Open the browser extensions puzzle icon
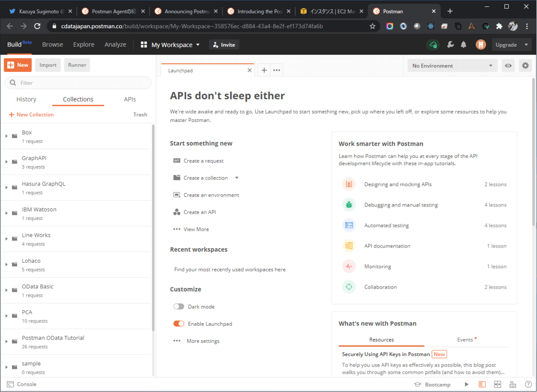This screenshot has height=392, width=537. pyautogui.click(x=499, y=26)
